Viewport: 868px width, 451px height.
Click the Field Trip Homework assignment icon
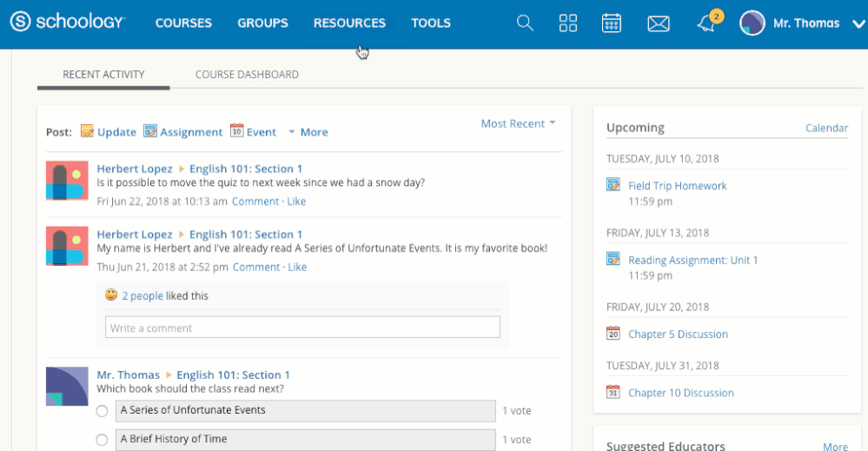click(x=613, y=185)
